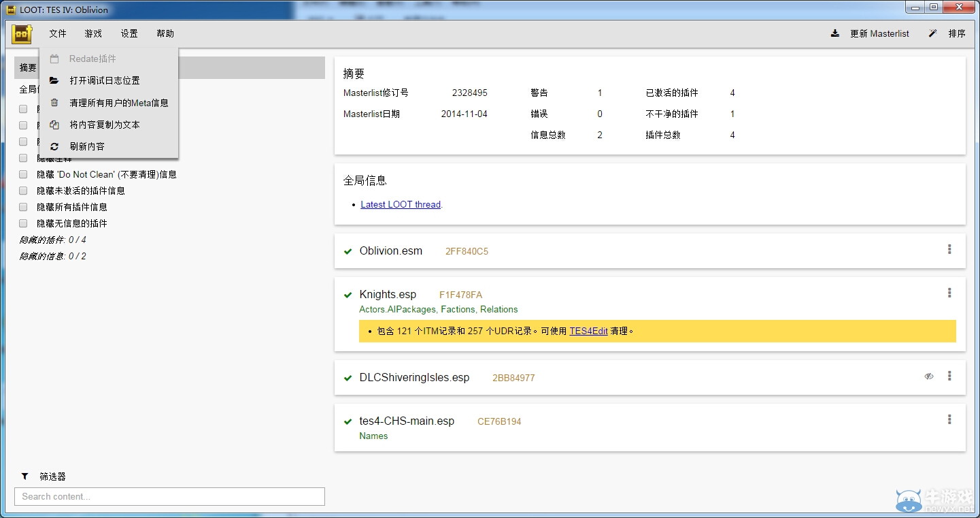
Task: Choose 刷新内容 from the menu
Action: tap(109, 146)
